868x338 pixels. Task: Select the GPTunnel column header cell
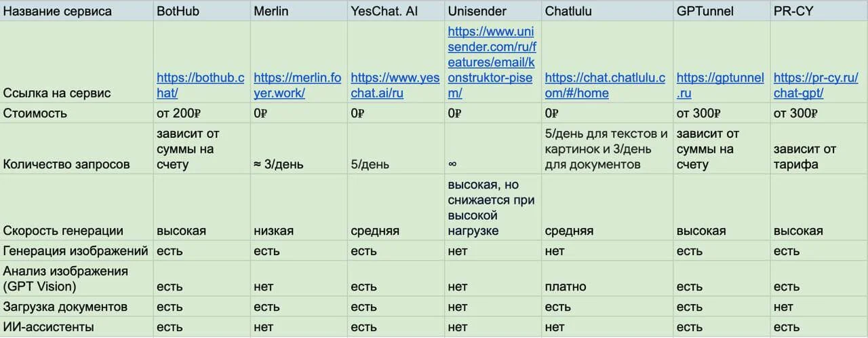tap(722, 11)
